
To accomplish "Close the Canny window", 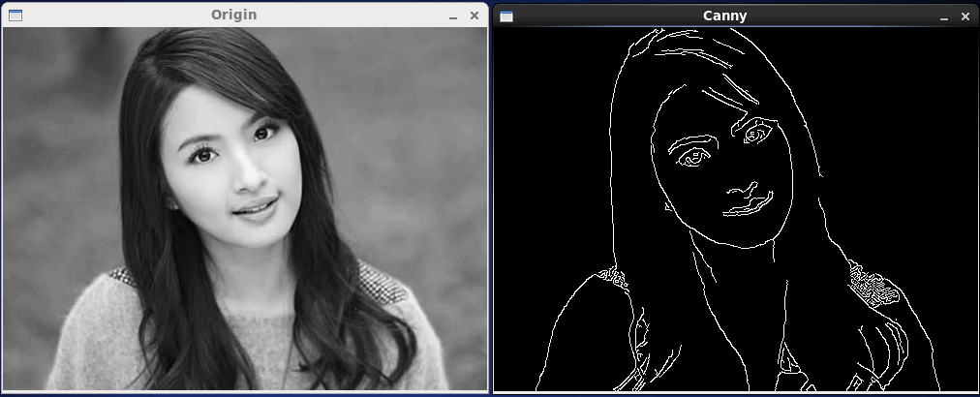I will [x=965, y=15].
